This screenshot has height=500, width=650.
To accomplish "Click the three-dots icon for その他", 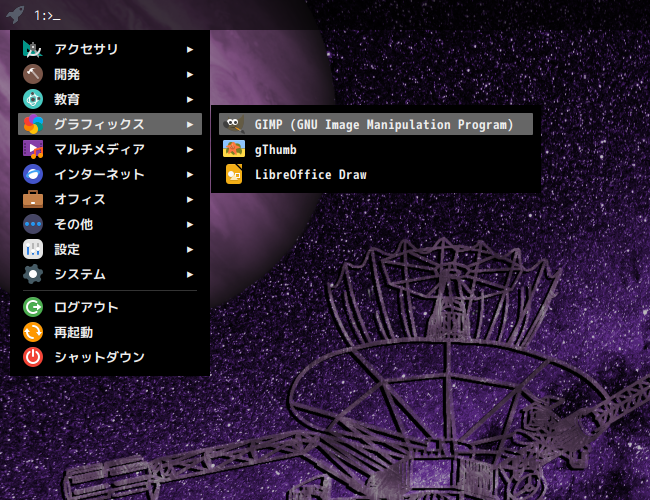I will (x=33, y=224).
